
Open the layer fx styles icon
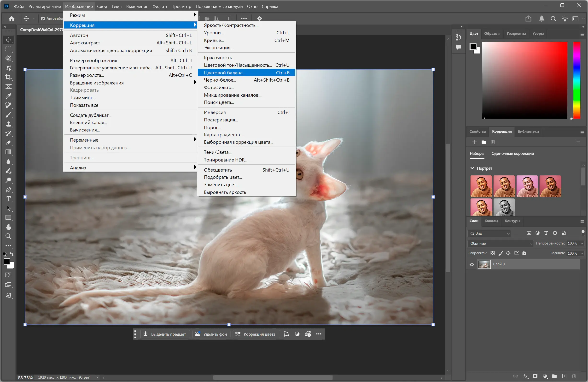525,376
